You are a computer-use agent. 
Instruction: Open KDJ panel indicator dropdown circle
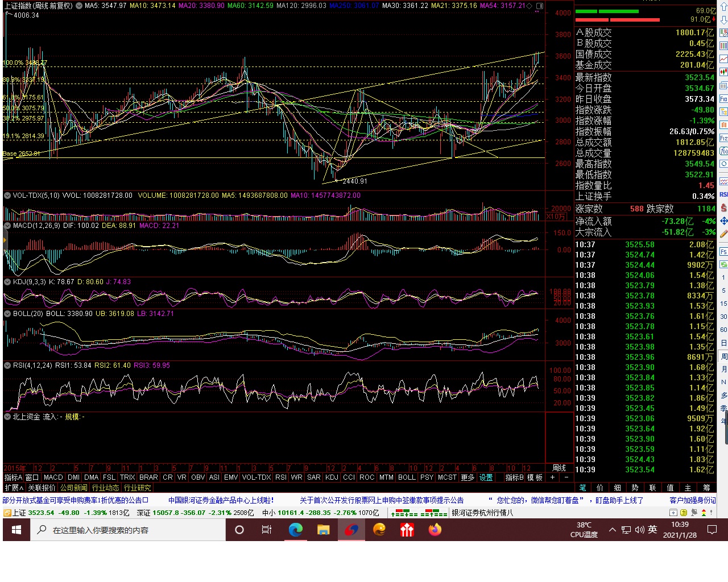pos(7,281)
